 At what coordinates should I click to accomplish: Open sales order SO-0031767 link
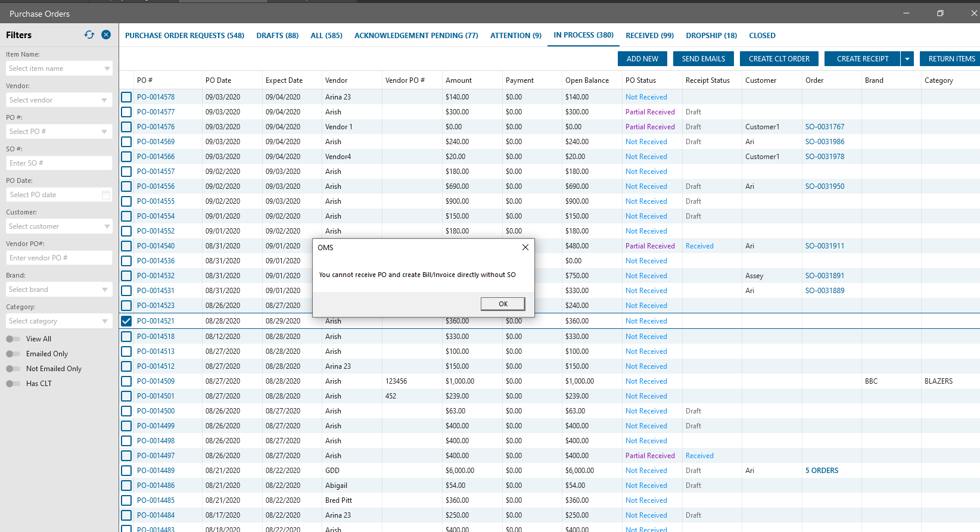coord(825,127)
